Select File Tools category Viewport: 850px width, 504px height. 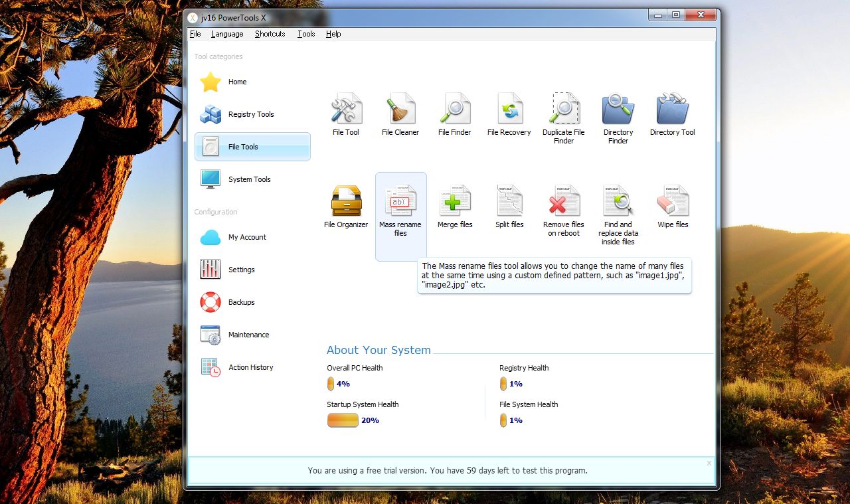[252, 147]
